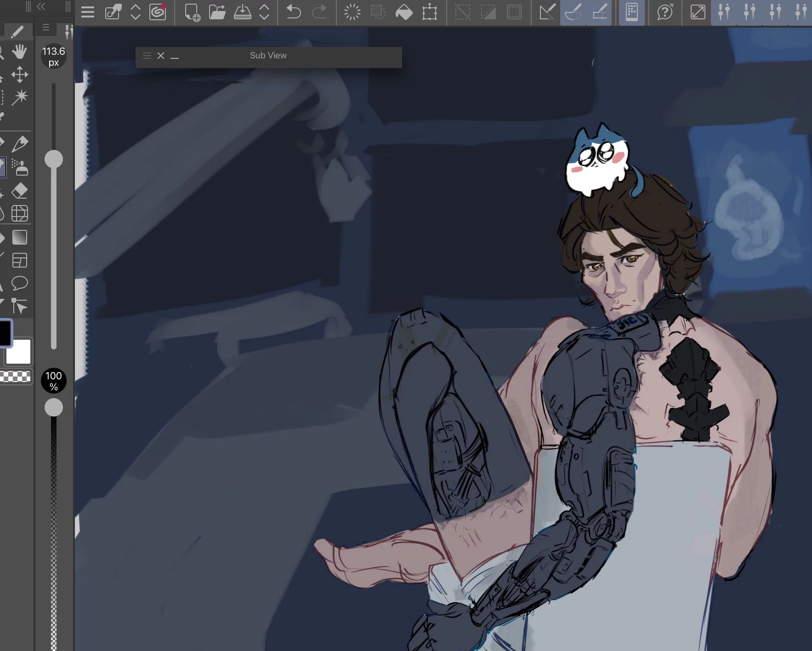Select the Frame border panel tool
The height and width of the screenshot is (651, 812).
click(x=19, y=261)
